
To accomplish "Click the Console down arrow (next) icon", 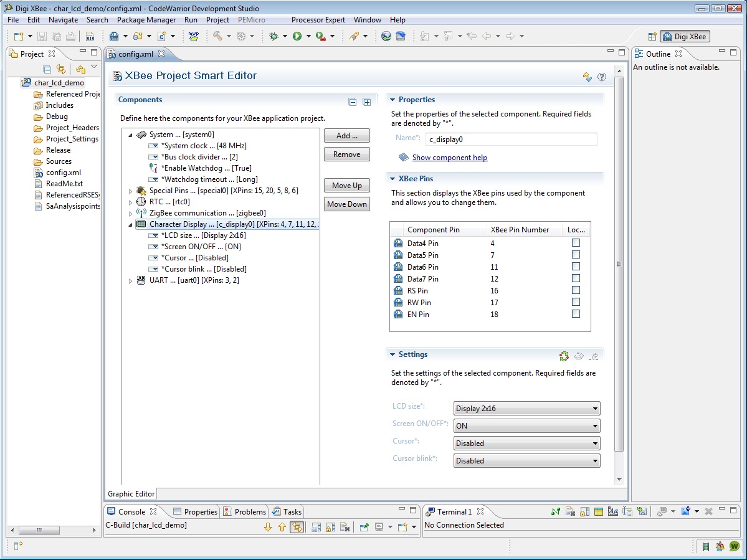I will tap(268, 526).
